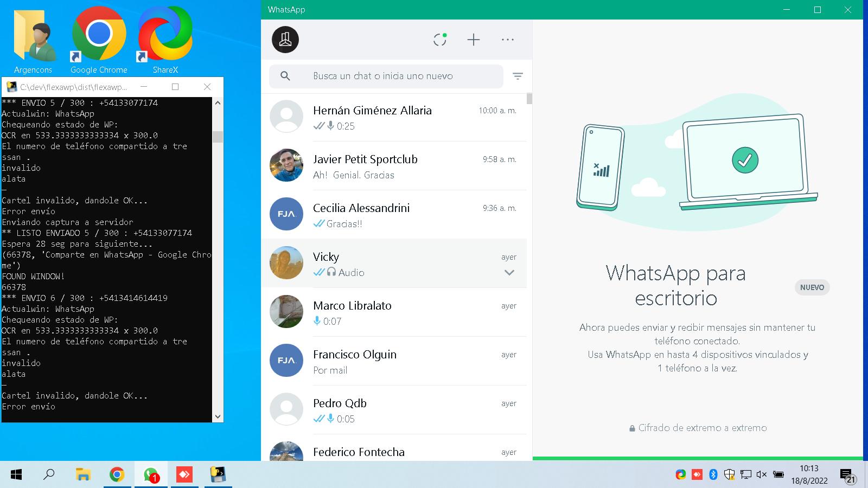Click Vicky's profile photo

point(286,263)
